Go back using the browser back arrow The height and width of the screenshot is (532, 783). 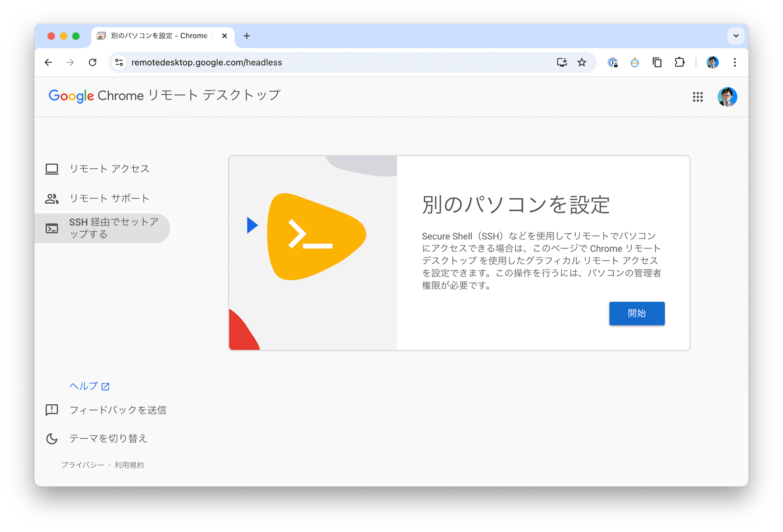(x=49, y=62)
